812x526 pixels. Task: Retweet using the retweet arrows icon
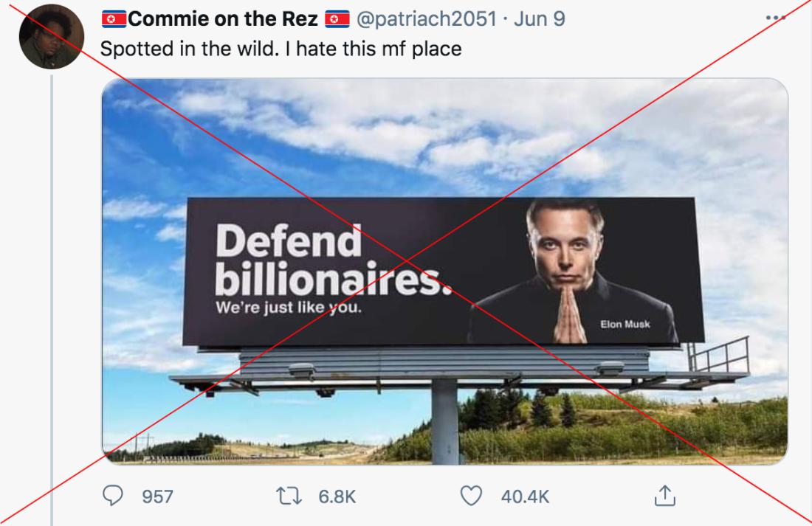coord(289,496)
